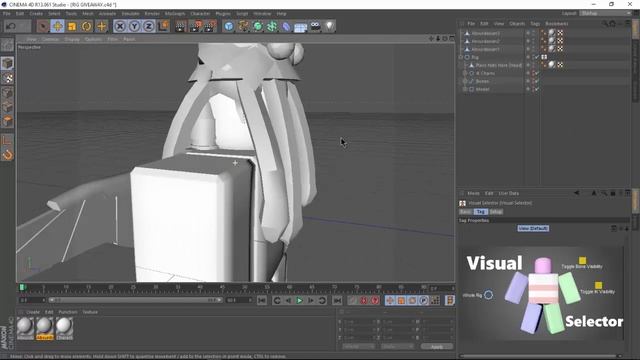Toggle the Rig object enable checkmark
Image resolution: width=640 pixels, height=360 pixels.
pos(537,57)
